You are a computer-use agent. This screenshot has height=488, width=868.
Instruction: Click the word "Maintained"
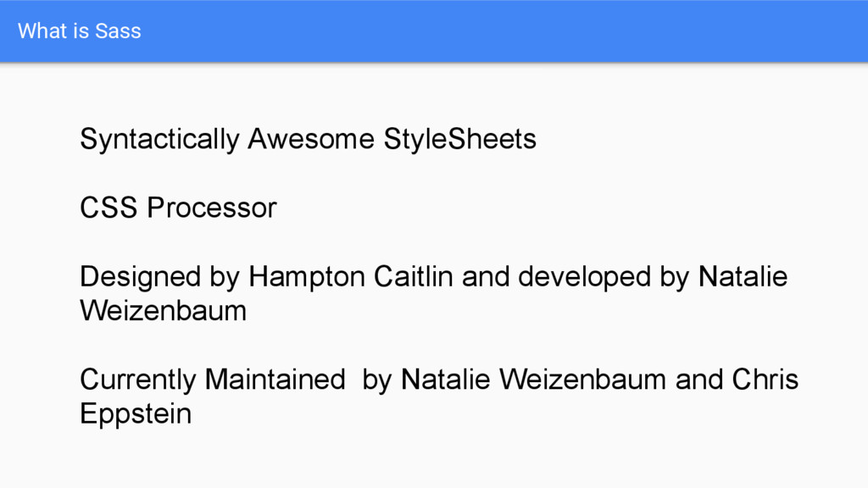(275, 380)
